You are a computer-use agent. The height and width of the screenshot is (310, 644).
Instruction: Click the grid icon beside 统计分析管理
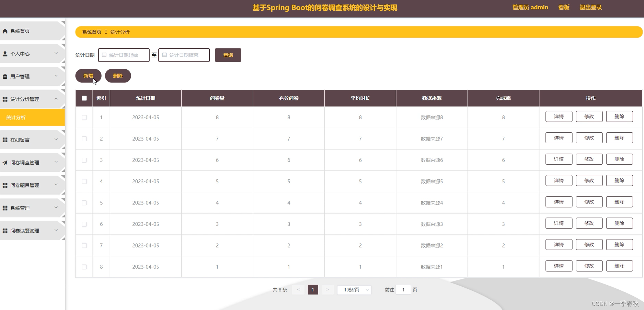[5, 99]
